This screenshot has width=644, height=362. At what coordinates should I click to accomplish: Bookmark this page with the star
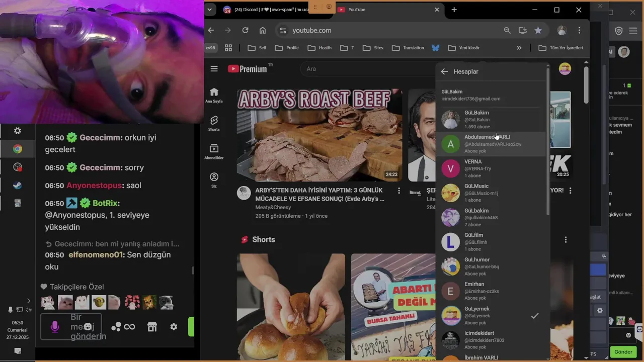click(x=538, y=30)
